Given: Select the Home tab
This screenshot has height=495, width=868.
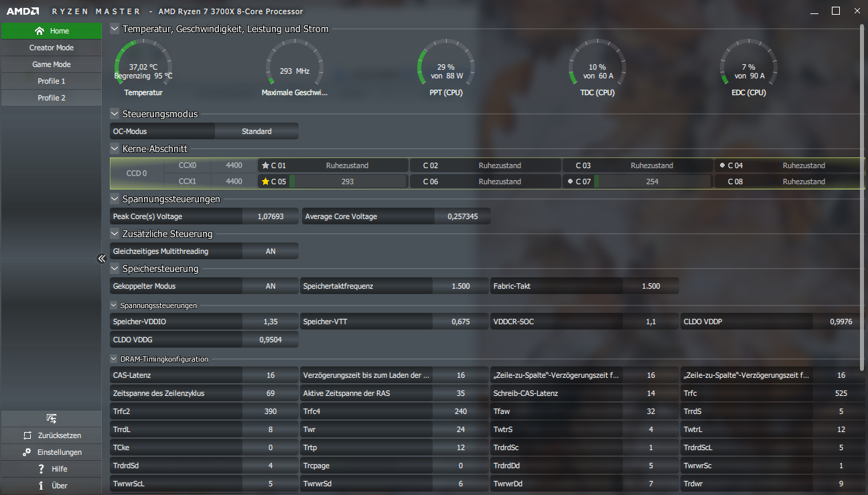Looking at the screenshot, I should point(51,31).
